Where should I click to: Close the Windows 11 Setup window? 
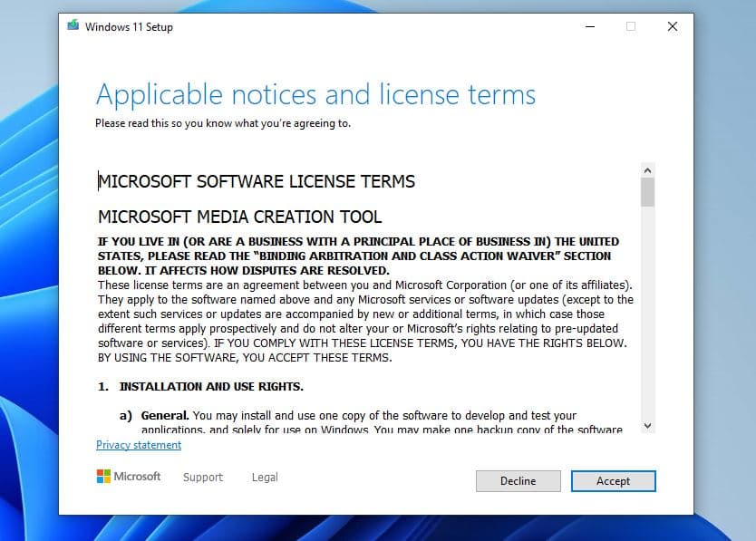click(x=673, y=26)
